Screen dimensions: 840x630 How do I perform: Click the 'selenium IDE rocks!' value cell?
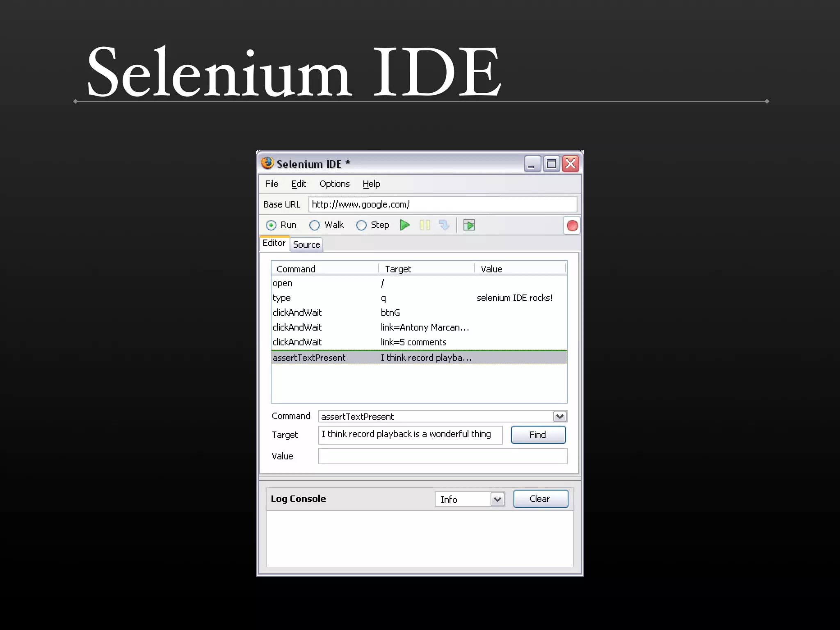click(514, 298)
